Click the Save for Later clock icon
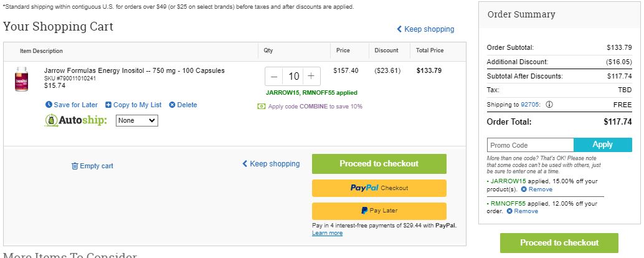 point(49,105)
